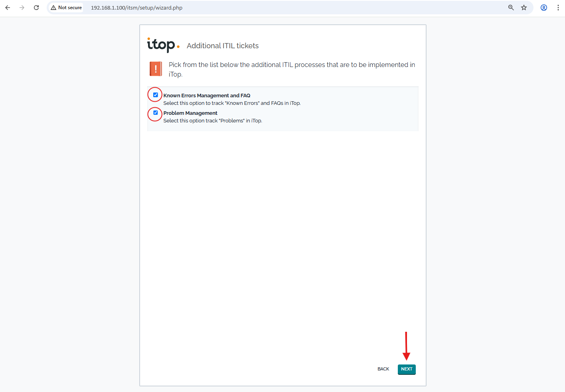Image resolution: width=565 pixels, height=392 pixels.
Task: Click the NEXT button
Action: coord(407,369)
